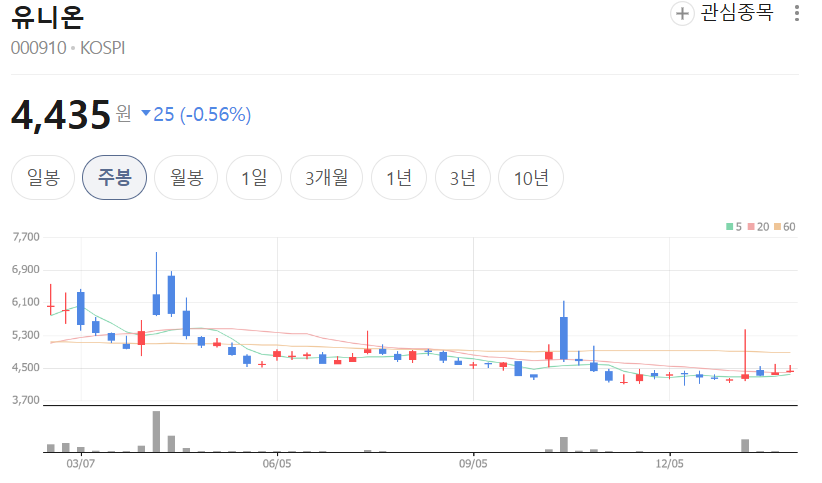Click the green 5 moving-average legend swatch
822x483 pixels.
(729, 227)
